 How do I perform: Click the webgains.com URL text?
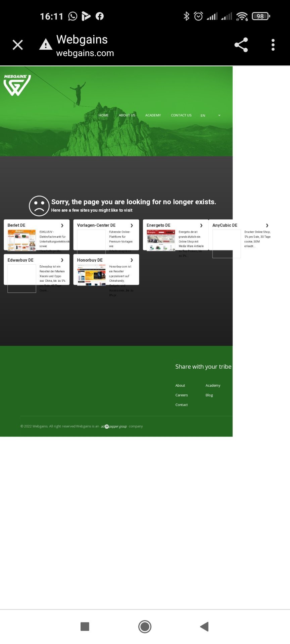point(85,53)
